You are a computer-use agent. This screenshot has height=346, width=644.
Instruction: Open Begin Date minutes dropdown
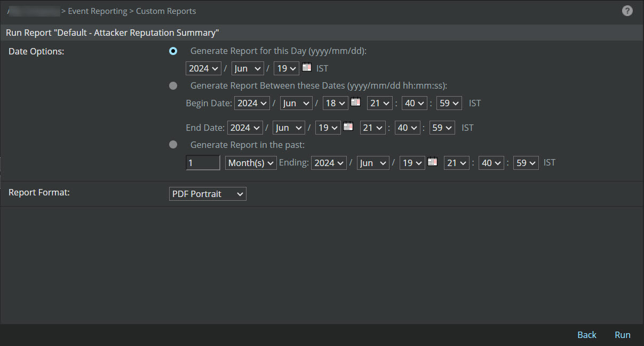(415, 103)
